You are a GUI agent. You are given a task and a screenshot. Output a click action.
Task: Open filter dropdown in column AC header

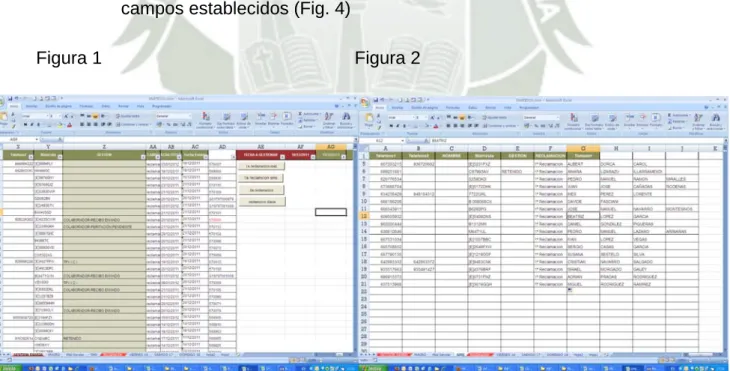tap(206, 157)
